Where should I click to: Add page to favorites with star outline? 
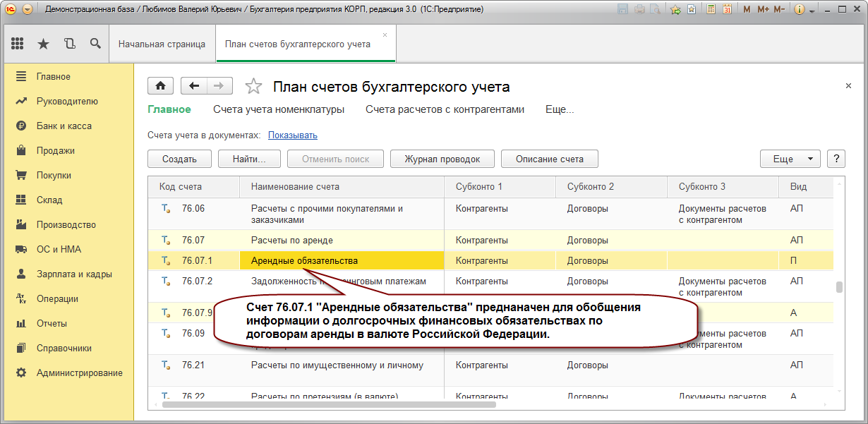(253, 86)
